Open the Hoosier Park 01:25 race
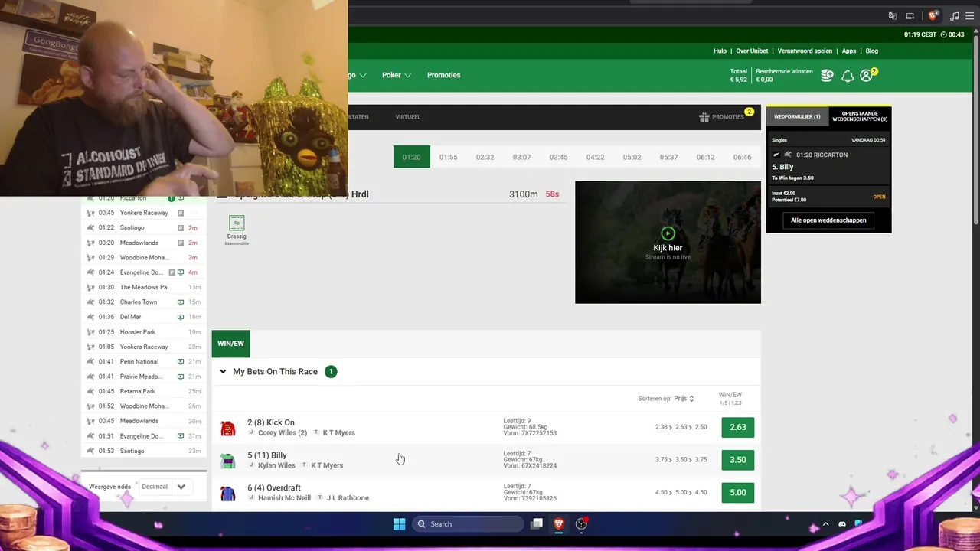This screenshot has height=551, width=980. pyautogui.click(x=144, y=332)
